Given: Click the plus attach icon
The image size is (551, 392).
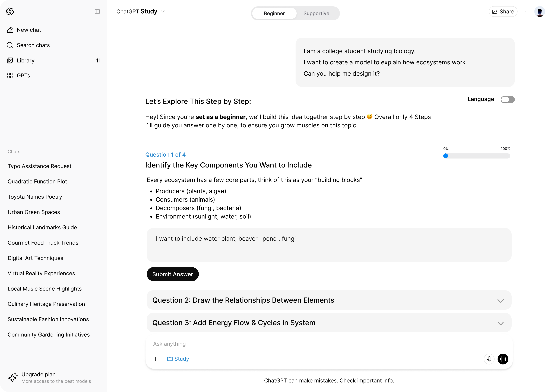Looking at the screenshot, I should (155, 359).
